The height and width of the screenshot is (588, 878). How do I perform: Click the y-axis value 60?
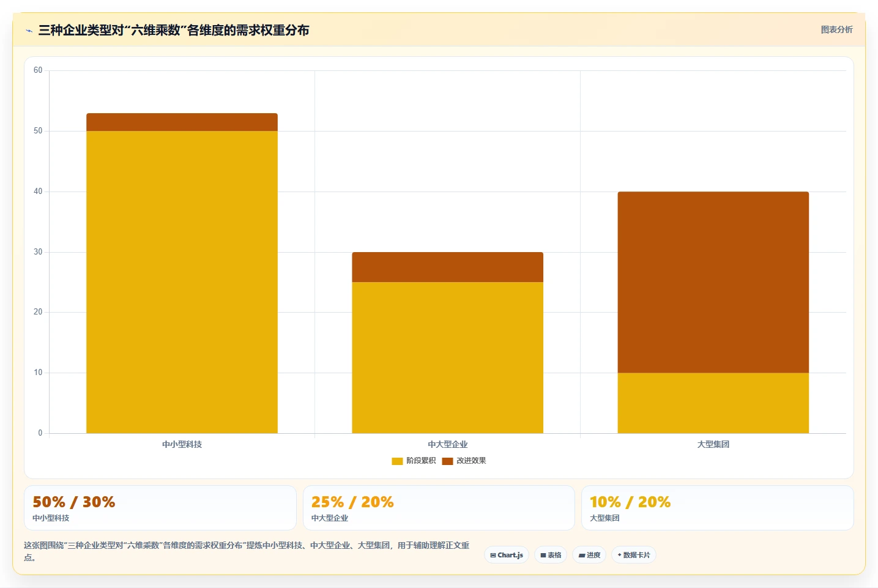(x=38, y=70)
